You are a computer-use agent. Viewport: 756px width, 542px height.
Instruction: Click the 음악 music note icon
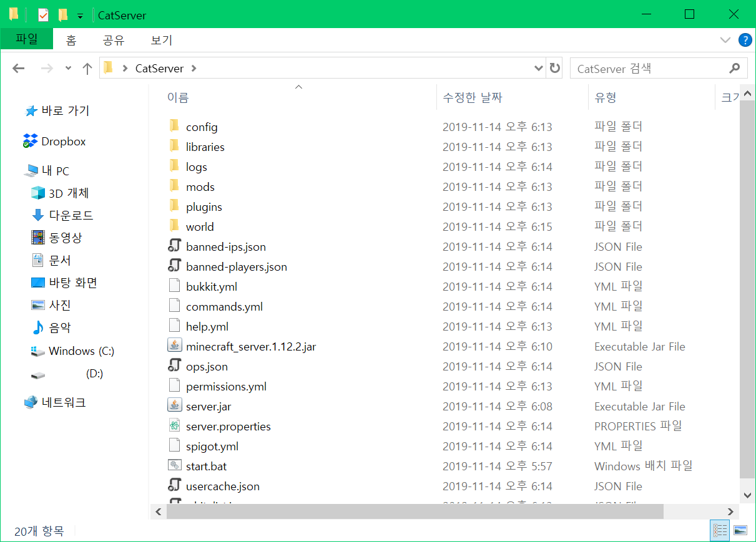pos(37,327)
